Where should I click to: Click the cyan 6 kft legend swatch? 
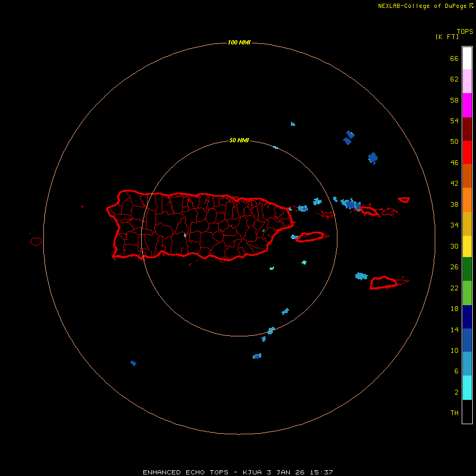click(x=467, y=388)
